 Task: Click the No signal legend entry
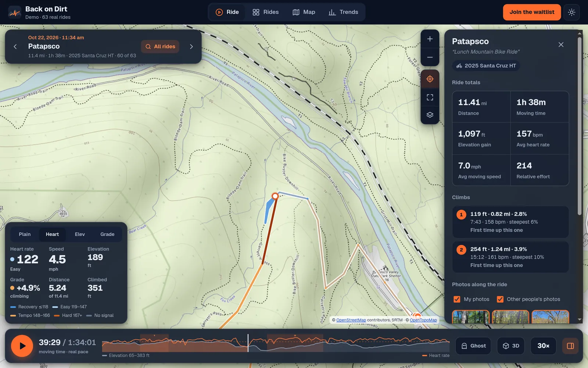(100, 315)
